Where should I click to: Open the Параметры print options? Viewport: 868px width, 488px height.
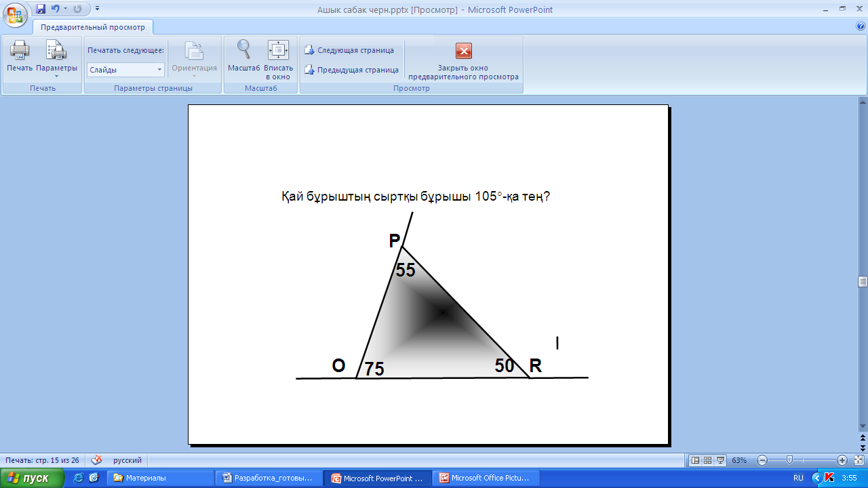pyautogui.click(x=56, y=58)
